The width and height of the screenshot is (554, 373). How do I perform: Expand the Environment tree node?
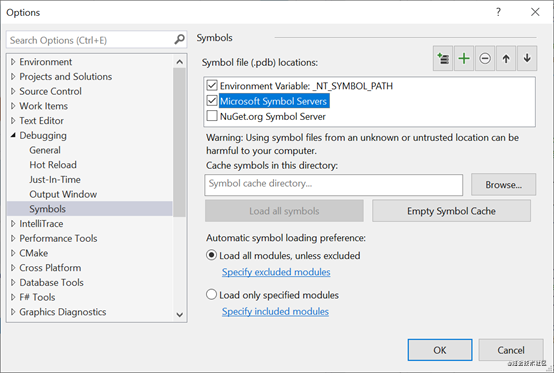click(x=13, y=62)
